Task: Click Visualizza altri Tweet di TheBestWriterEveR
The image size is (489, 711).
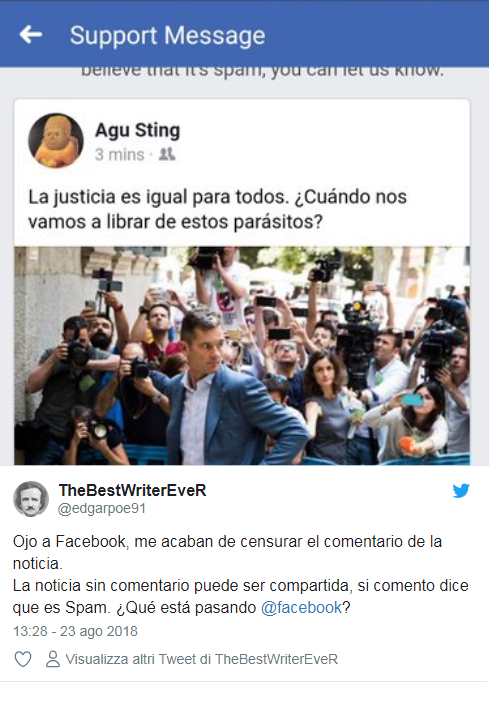Action: [202, 659]
